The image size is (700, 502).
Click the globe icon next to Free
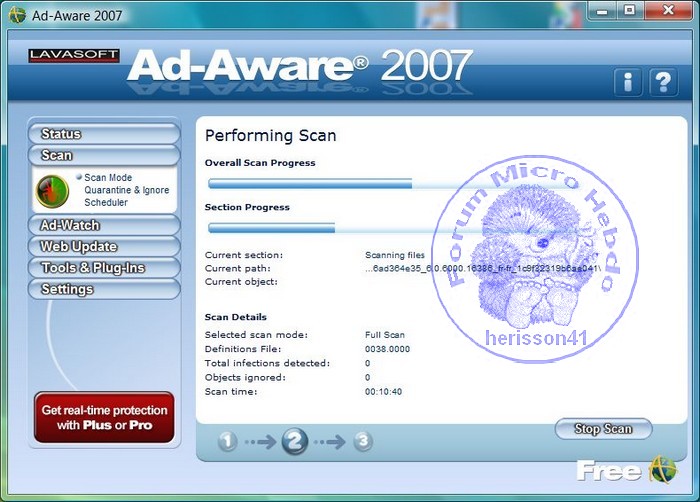tap(663, 470)
